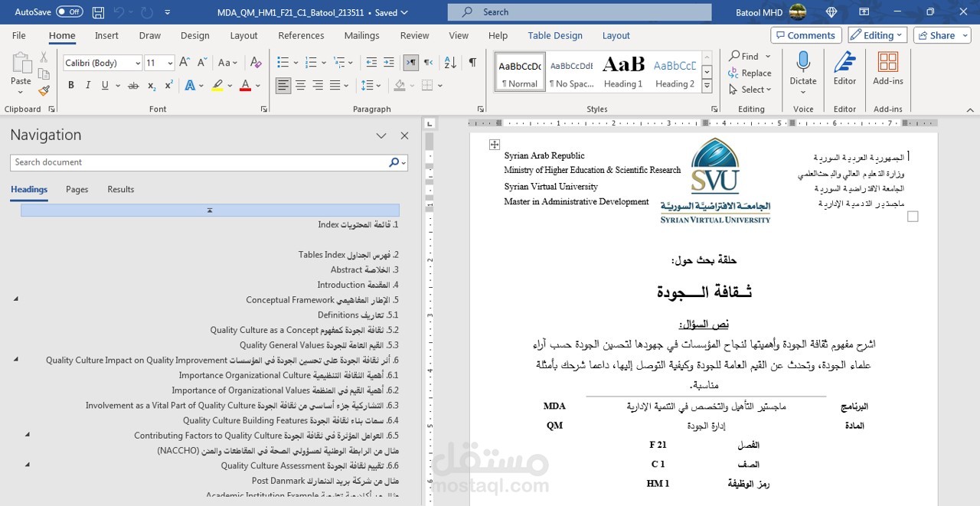Decrease paragraph indent
The width and height of the screenshot is (980, 506).
click(371, 63)
